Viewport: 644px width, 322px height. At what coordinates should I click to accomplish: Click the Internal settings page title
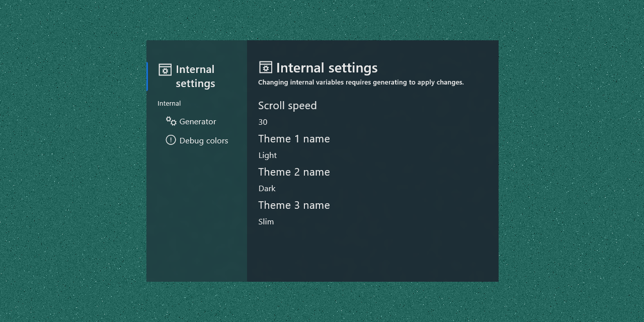click(327, 68)
